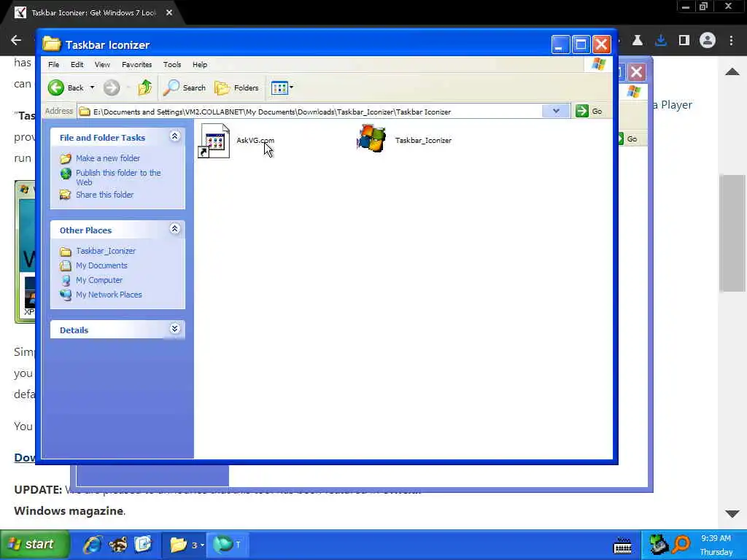Open the grouped folders taskbar button

coord(186,544)
